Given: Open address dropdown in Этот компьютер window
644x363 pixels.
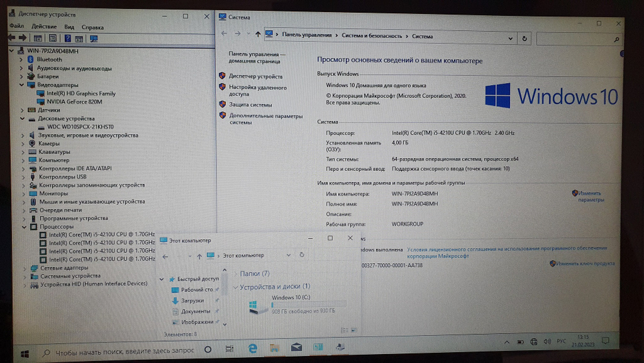Looking at the screenshot, I should [289, 255].
